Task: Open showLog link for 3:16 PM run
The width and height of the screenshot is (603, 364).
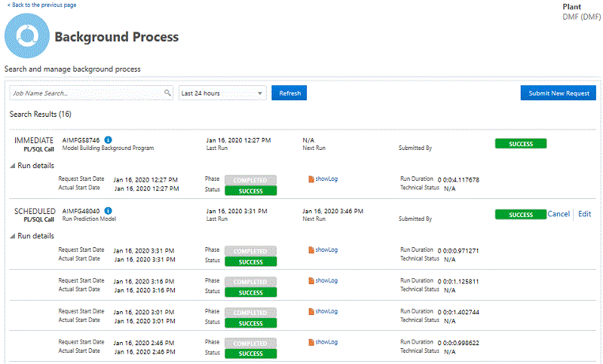Action: pos(326,280)
